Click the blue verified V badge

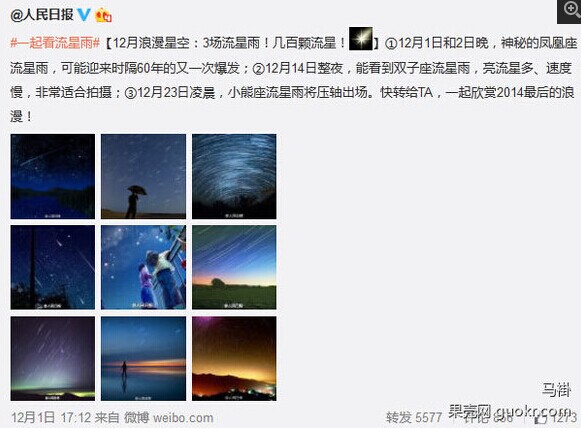pos(84,15)
